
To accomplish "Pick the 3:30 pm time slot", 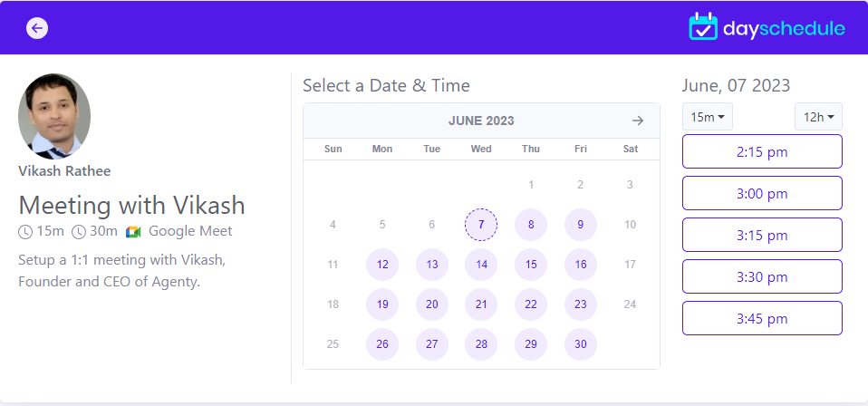I will pos(762,276).
